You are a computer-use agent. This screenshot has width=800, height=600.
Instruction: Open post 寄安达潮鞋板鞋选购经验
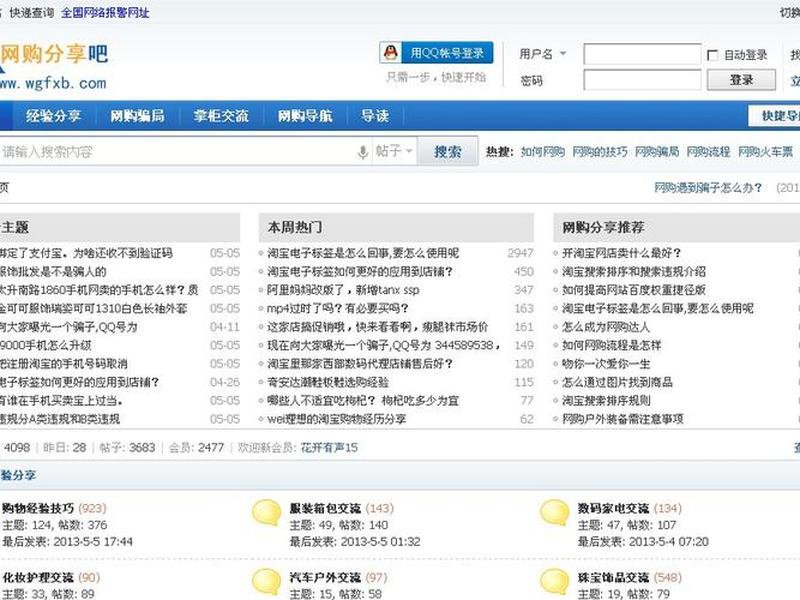(x=328, y=382)
